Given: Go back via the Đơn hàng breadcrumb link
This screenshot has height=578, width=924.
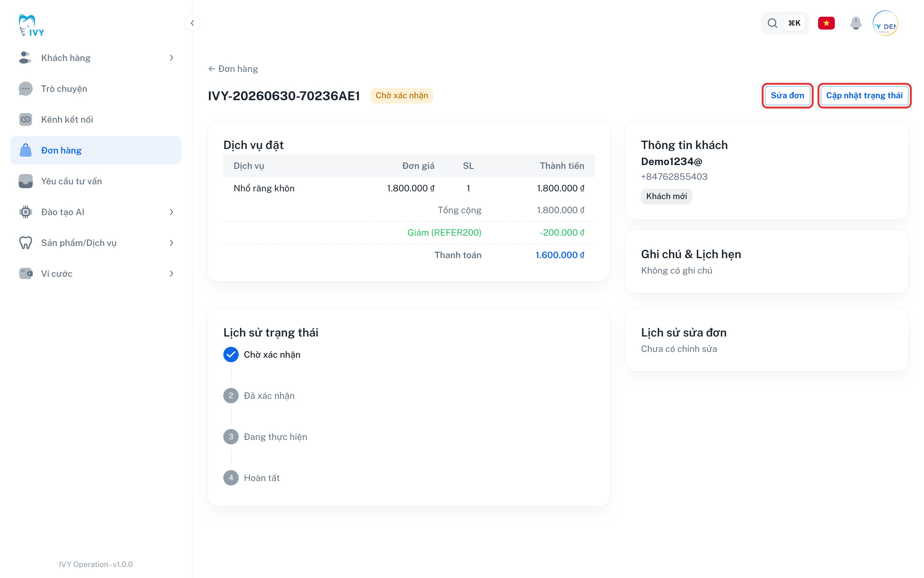Looking at the screenshot, I should click(x=233, y=69).
